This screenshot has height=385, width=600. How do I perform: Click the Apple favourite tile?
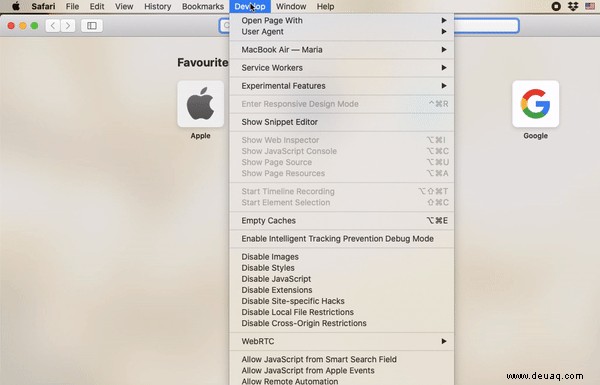pyautogui.click(x=201, y=104)
